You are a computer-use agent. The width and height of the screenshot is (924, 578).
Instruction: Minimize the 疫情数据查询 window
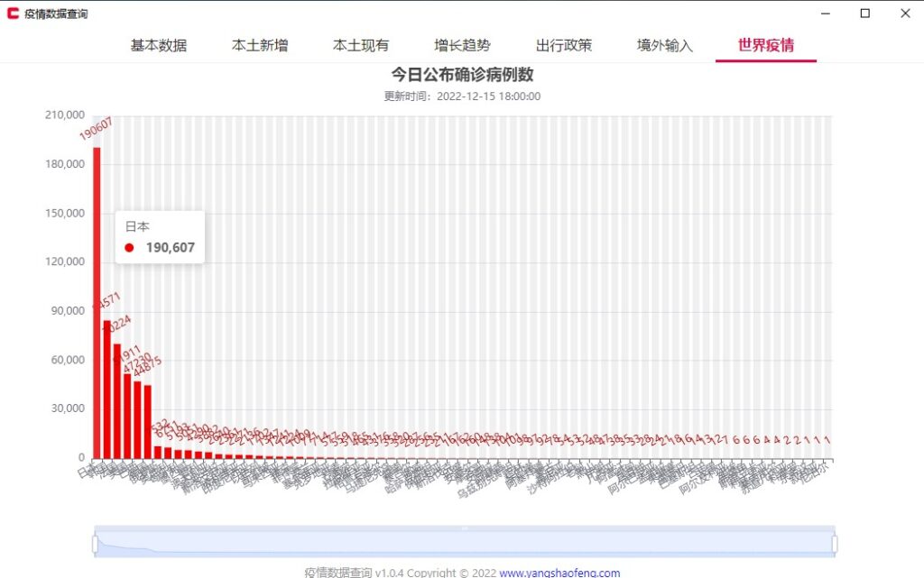[x=826, y=13]
